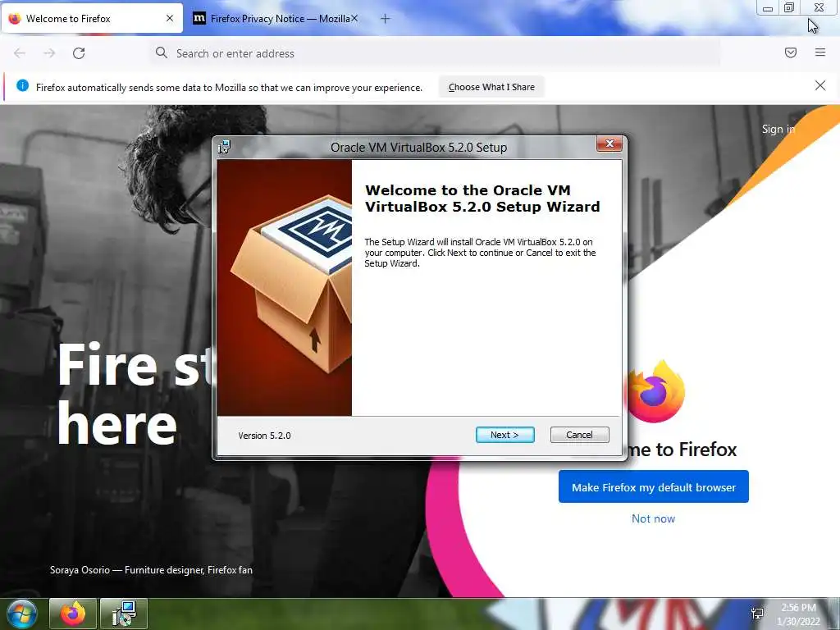
Task: Click the VirtualBox installer icon in dialog title bar
Action: [225, 147]
